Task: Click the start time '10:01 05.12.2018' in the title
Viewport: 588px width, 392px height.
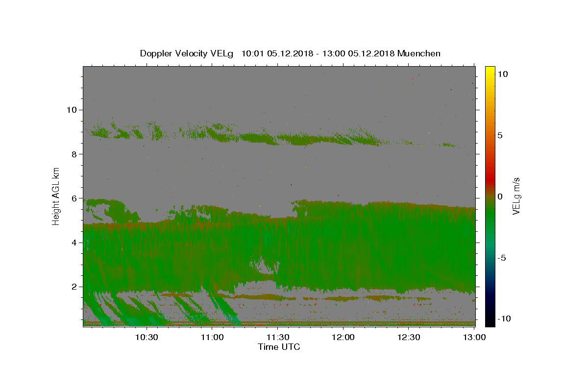Action: [x=278, y=53]
